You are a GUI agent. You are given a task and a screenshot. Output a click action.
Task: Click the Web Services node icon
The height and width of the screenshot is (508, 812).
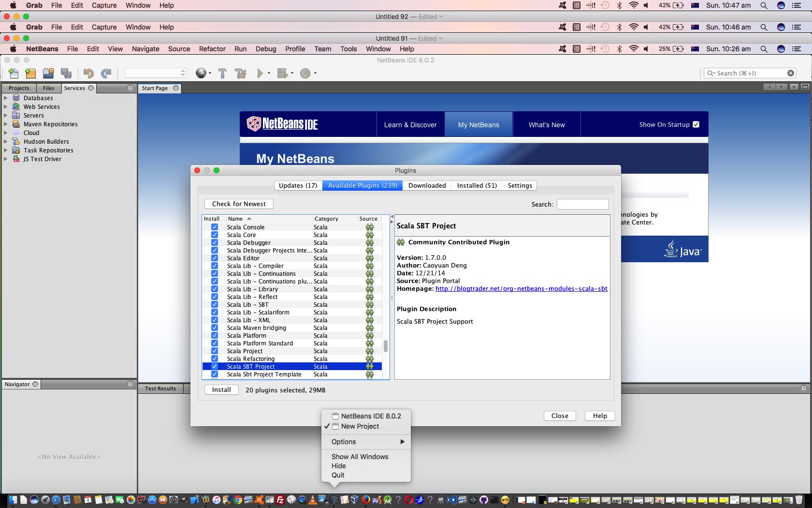pos(16,106)
